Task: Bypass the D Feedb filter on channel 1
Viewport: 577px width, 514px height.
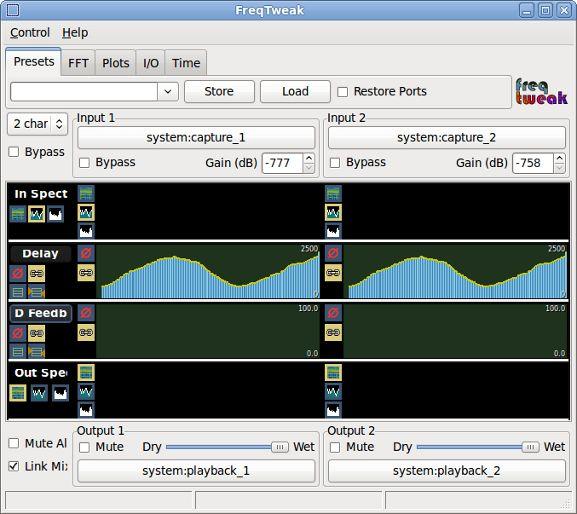Action: [x=86, y=313]
